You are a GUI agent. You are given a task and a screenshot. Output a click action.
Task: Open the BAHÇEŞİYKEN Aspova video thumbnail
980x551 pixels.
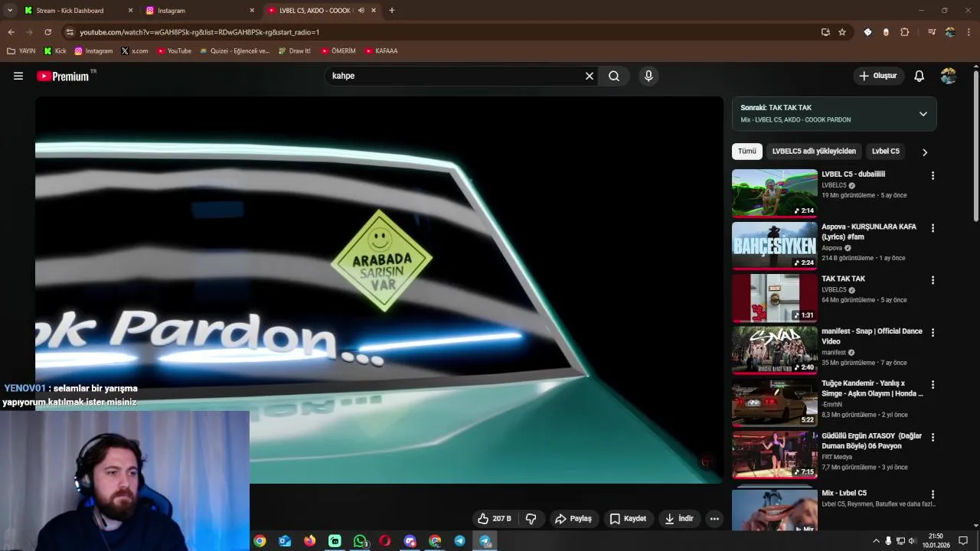tap(775, 246)
